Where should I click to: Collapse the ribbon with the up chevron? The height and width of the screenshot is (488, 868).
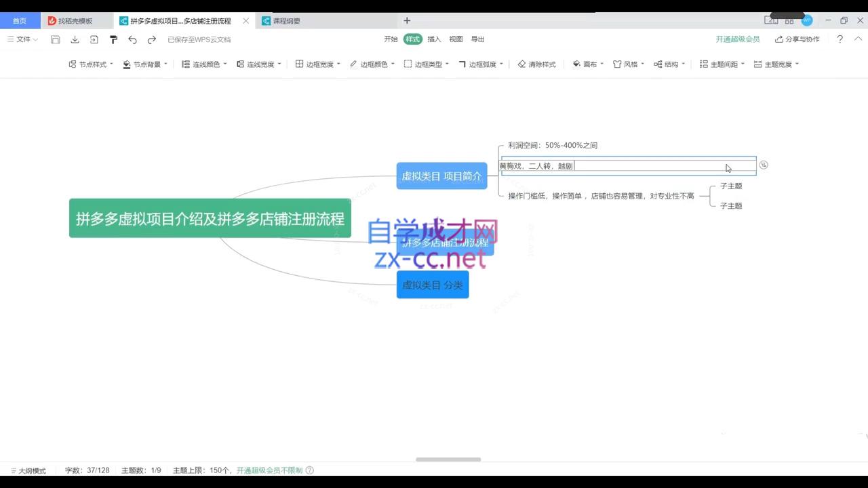pos(859,39)
